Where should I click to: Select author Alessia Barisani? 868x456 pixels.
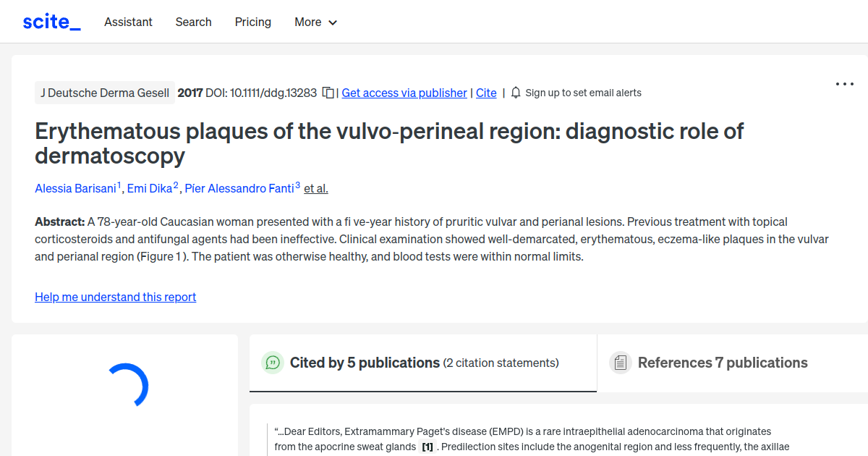[x=75, y=188]
